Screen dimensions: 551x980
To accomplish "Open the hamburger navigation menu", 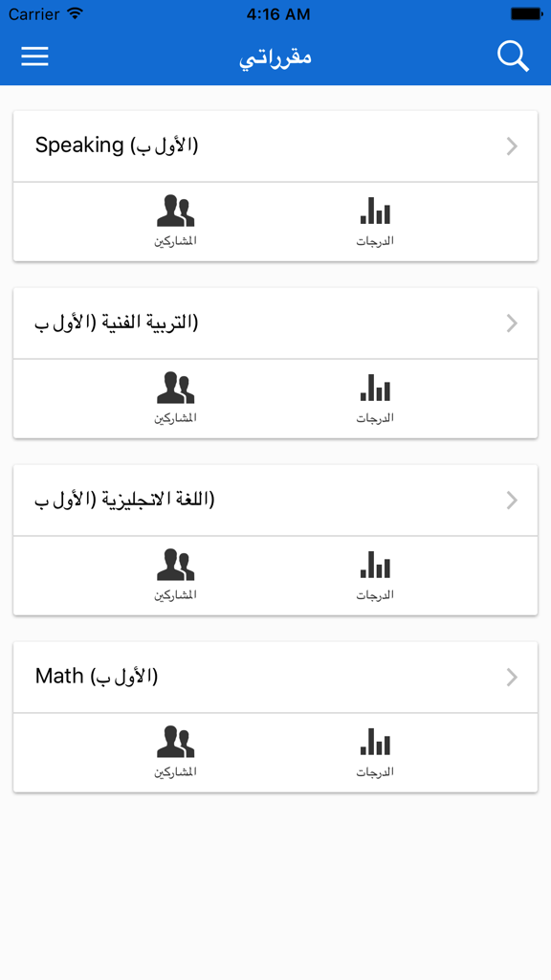I will pos(34,56).
